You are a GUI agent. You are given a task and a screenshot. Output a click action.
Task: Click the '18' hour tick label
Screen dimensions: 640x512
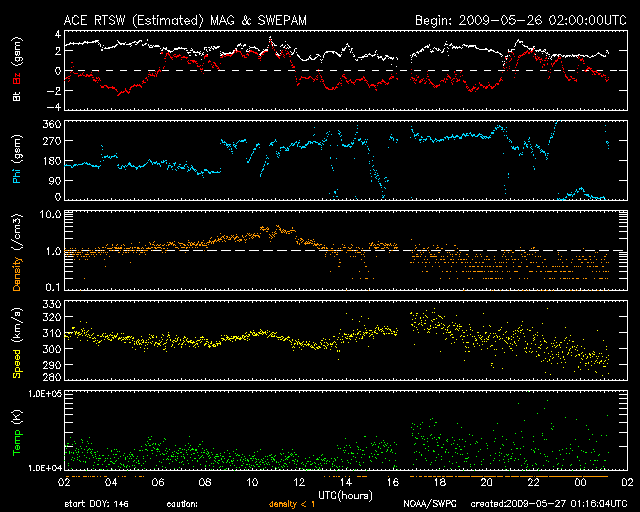(440, 483)
